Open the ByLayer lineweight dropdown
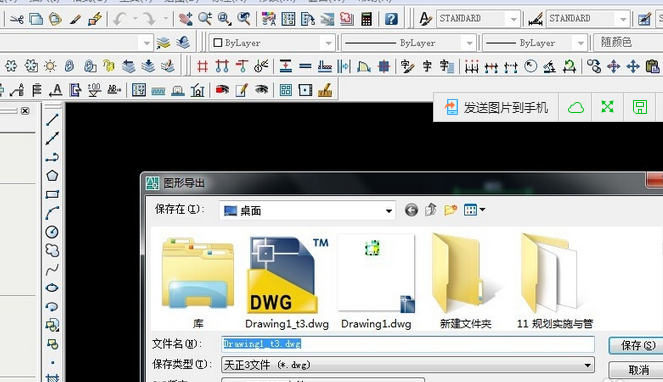Screen dimensions: 663x382 click(580, 43)
